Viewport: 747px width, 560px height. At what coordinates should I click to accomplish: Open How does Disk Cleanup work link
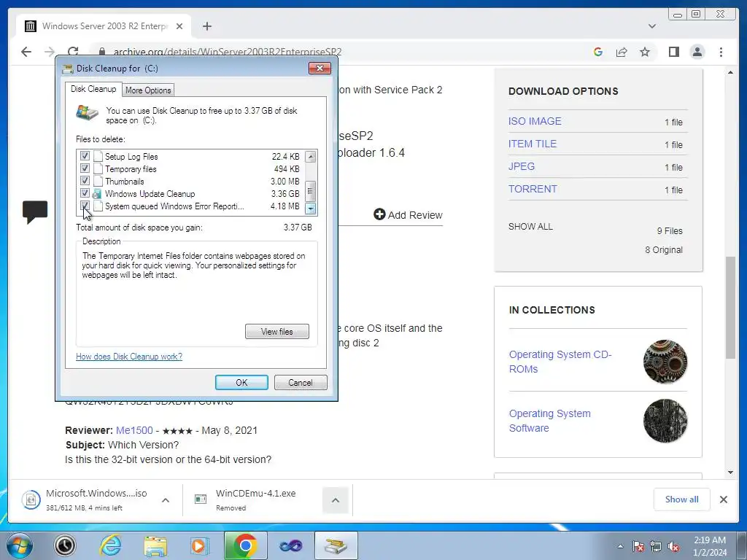pos(129,356)
